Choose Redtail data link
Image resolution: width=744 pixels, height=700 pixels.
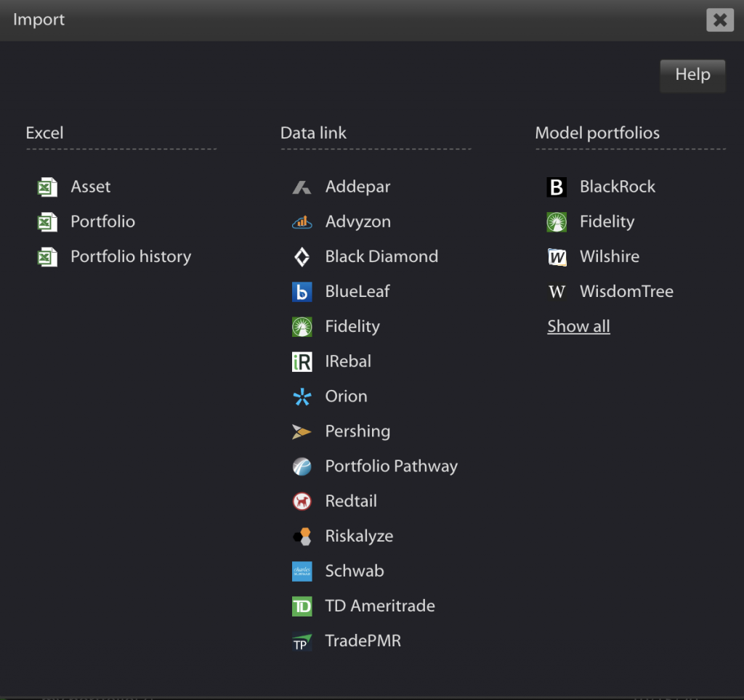351,501
